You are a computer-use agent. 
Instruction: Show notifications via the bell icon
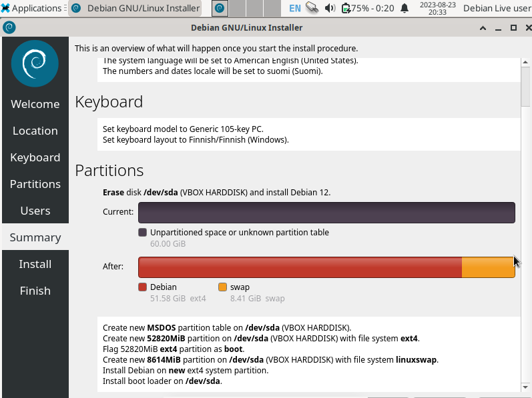[405, 9]
